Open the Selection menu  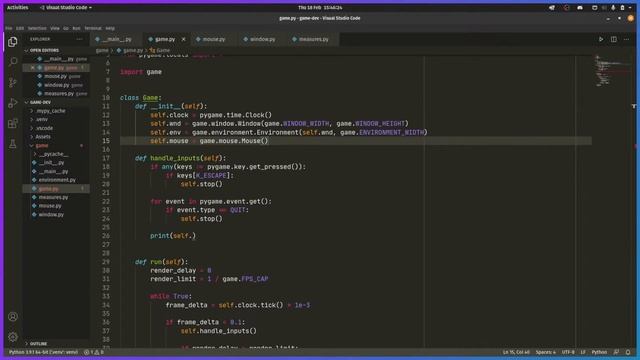click(x=37, y=28)
